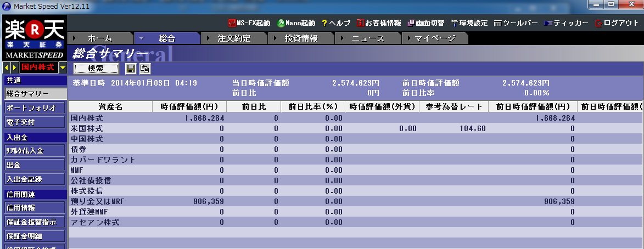Viewport: 644px width, 249px height.
Task: Open the yellow dropdown arrow after 国内株式
Action: tap(63, 67)
